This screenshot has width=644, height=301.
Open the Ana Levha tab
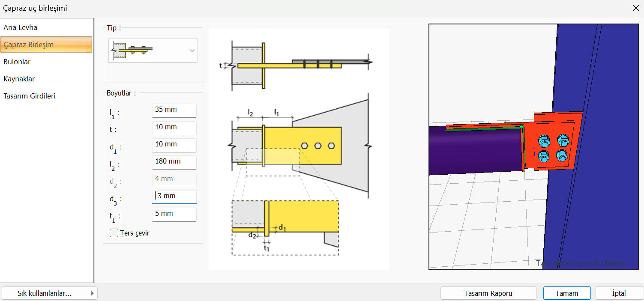pyautogui.click(x=21, y=27)
